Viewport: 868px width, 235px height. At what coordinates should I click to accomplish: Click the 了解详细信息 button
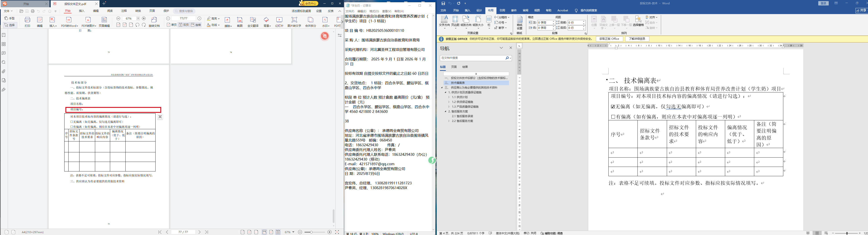point(637,39)
